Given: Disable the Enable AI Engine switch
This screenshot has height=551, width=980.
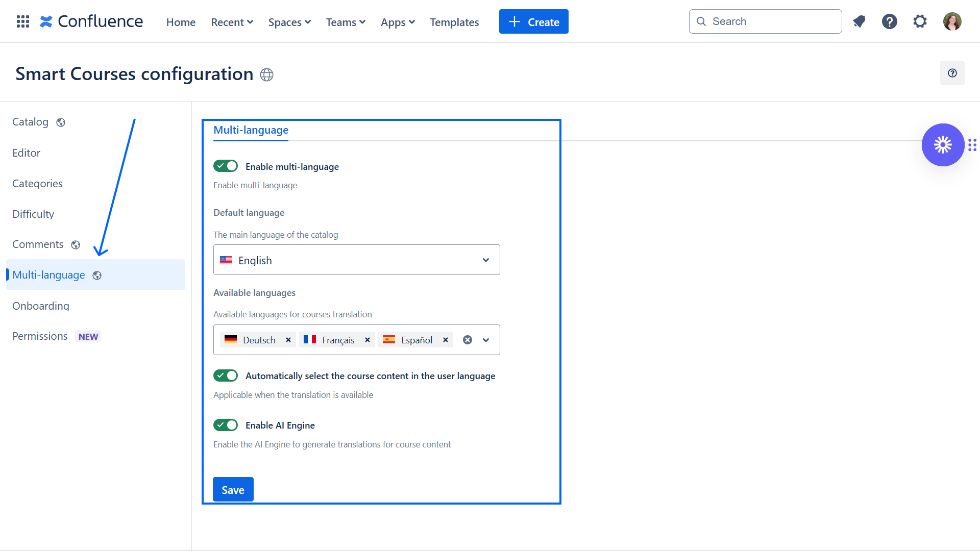Looking at the screenshot, I should [x=226, y=425].
